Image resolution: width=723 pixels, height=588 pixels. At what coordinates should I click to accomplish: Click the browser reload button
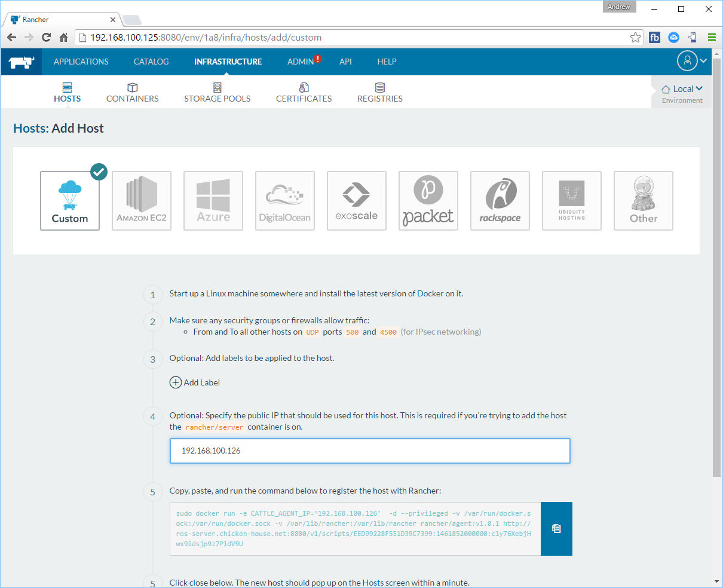click(46, 38)
